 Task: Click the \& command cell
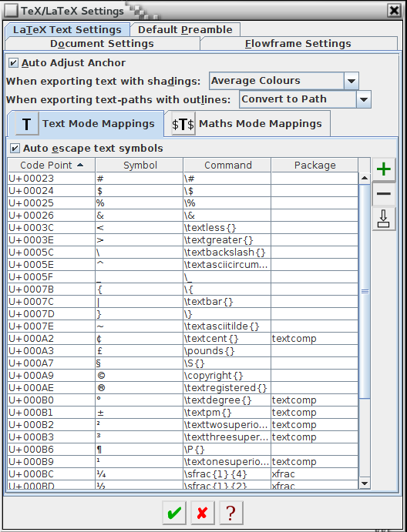click(x=227, y=216)
